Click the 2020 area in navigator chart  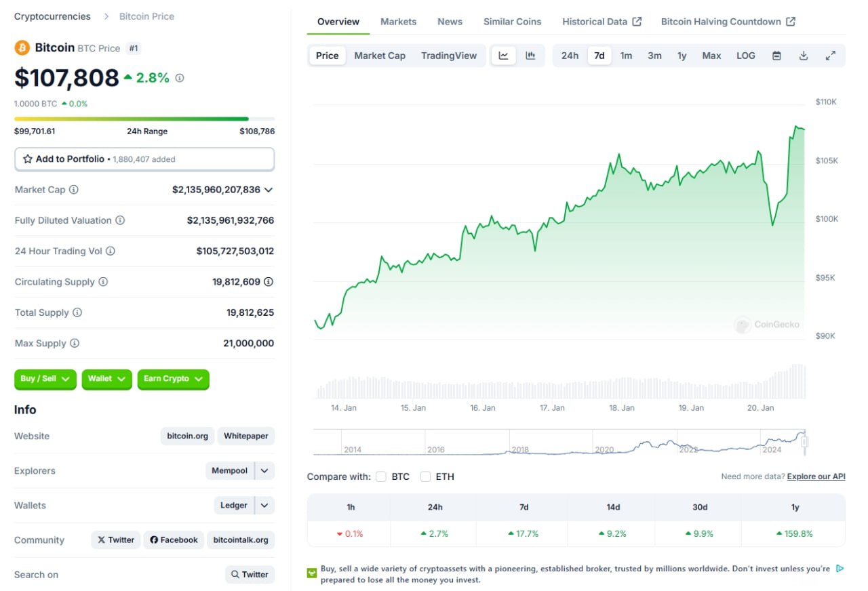pyautogui.click(x=604, y=449)
